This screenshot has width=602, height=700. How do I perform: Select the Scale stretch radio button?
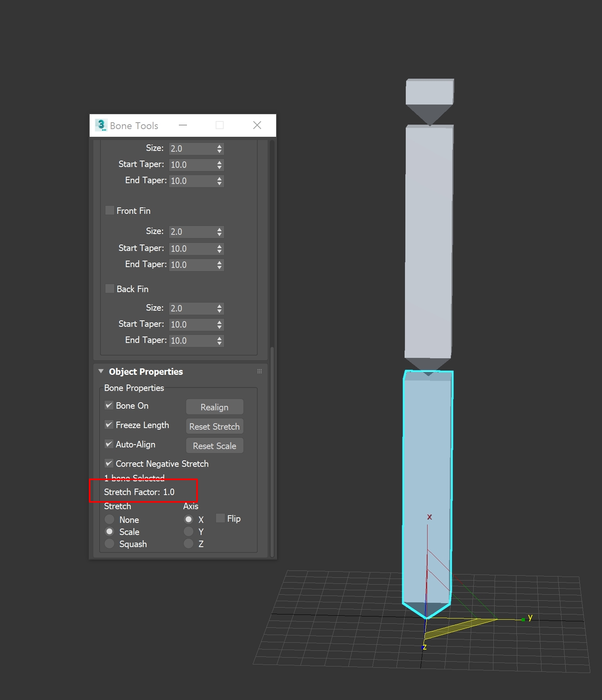109,531
